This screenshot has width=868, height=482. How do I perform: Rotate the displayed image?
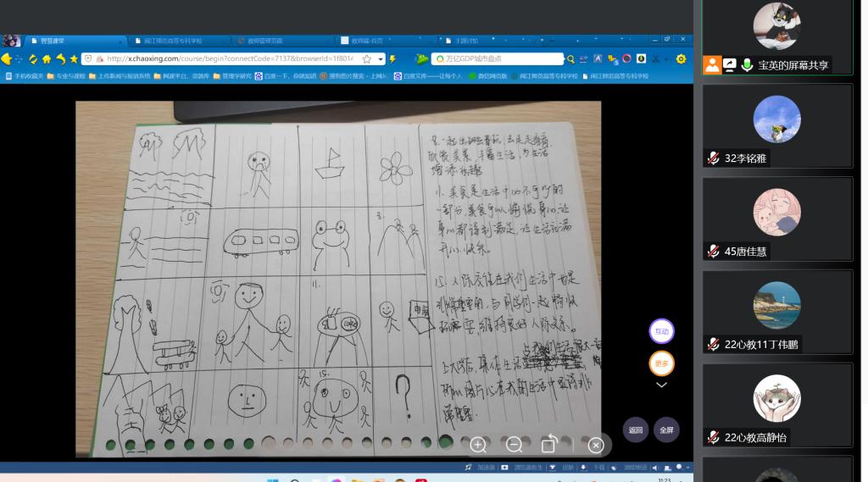[549, 445]
